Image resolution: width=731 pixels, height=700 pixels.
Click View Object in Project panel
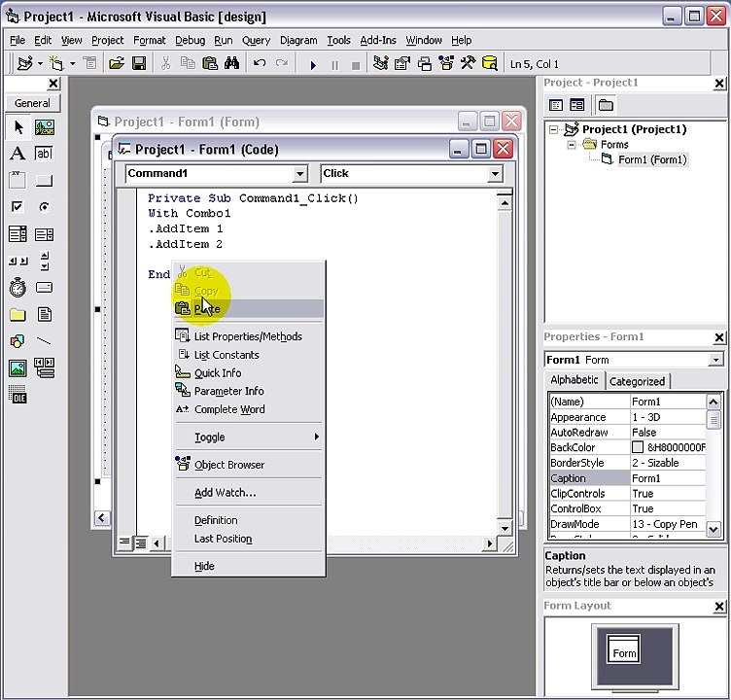pos(577,105)
